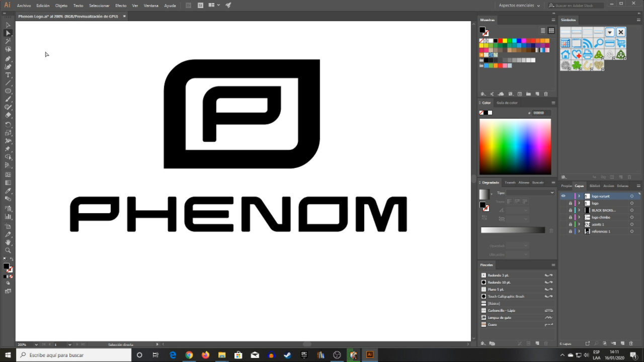Click Windows search box Escribe aquí para buscar

click(x=73, y=355)
